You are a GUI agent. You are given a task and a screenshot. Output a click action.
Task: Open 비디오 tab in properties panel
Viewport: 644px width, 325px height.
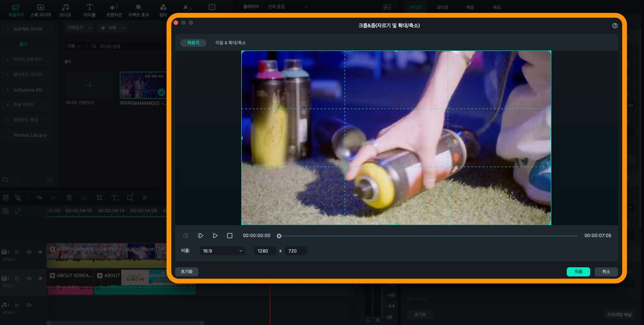[x=416, y=7]
